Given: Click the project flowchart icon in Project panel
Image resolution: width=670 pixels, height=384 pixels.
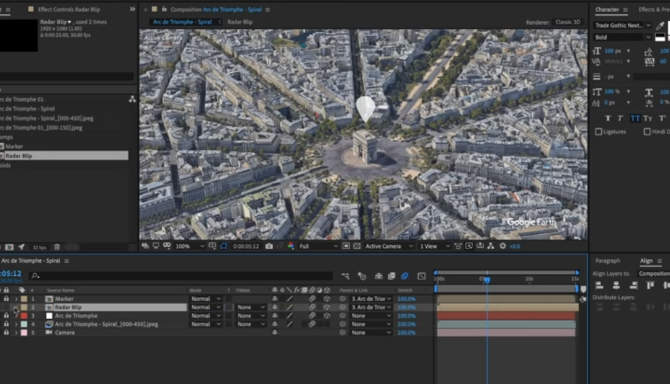Looking at the screenshot, I should 132,99.
